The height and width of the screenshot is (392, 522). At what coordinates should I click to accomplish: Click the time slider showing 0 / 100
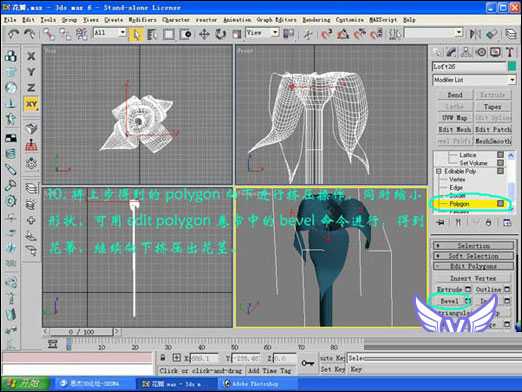pyautogui.click(x=81, y=332)
